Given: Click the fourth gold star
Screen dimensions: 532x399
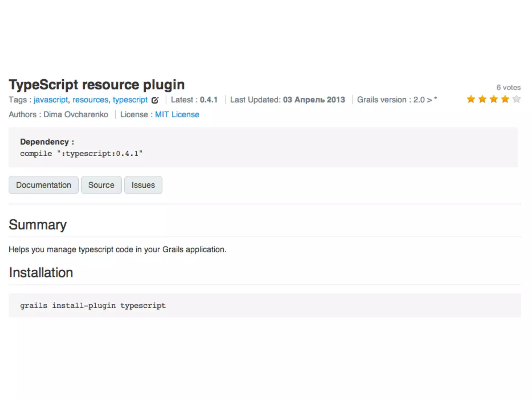Looking at the screenshot, I should coord(505,99).
